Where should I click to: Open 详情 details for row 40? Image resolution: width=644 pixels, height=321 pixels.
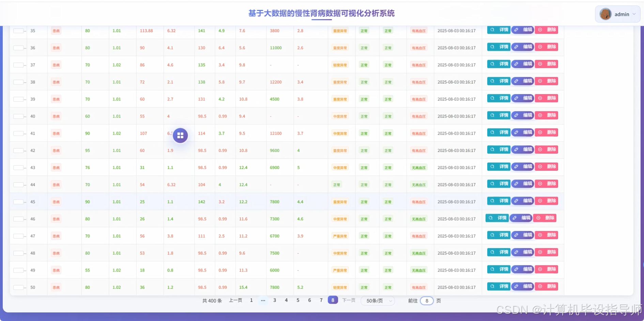[499, 115]
